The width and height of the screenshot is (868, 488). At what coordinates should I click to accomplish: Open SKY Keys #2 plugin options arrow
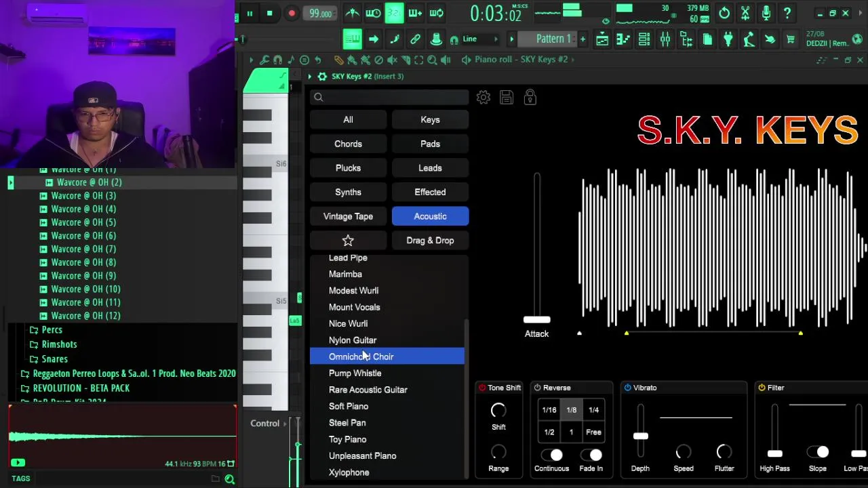tap(310, 77)
